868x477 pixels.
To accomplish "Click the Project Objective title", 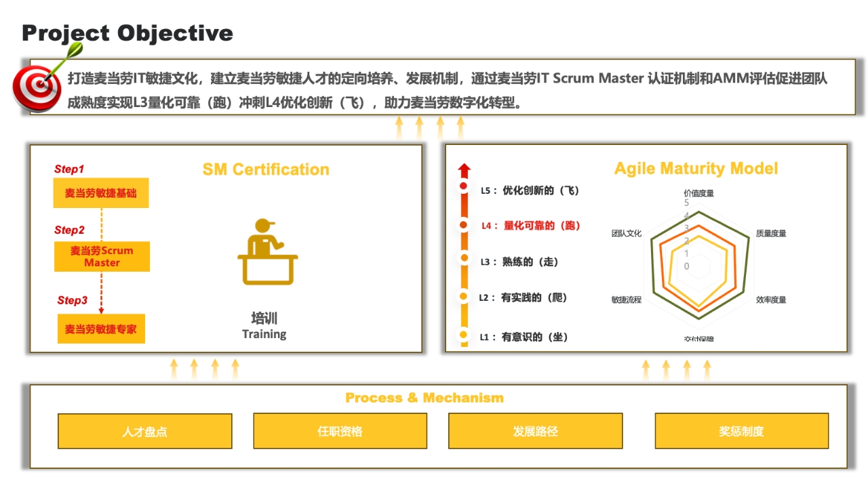I will pos(127,33).
